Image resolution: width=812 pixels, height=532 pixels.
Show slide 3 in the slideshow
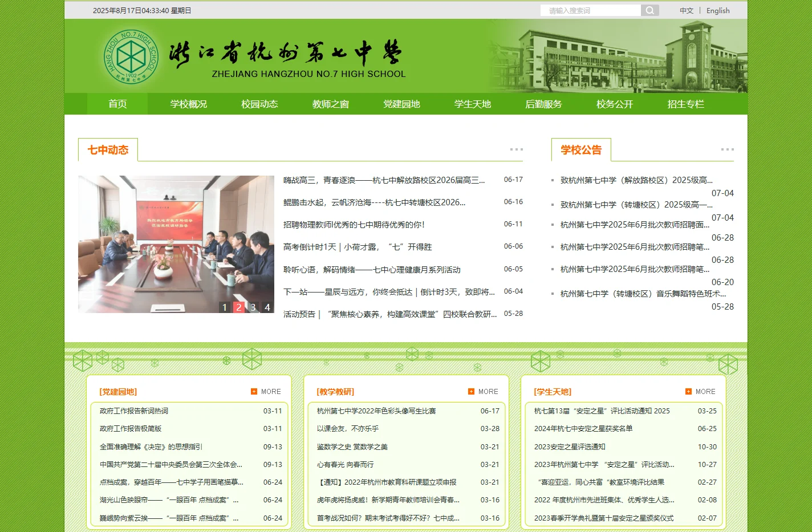pyautogui.click(x=253, y=307)
